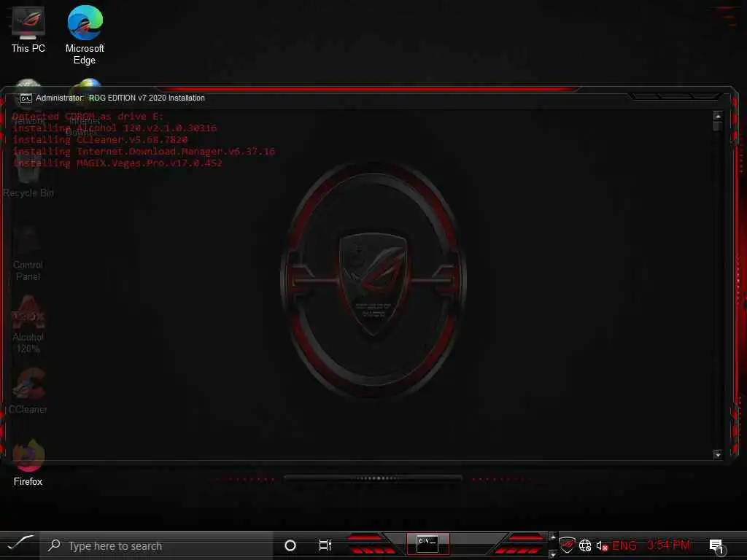This screenshot has width=747, height=560.
Task: Click the console window title bar icon
Action: coord(26,98)
